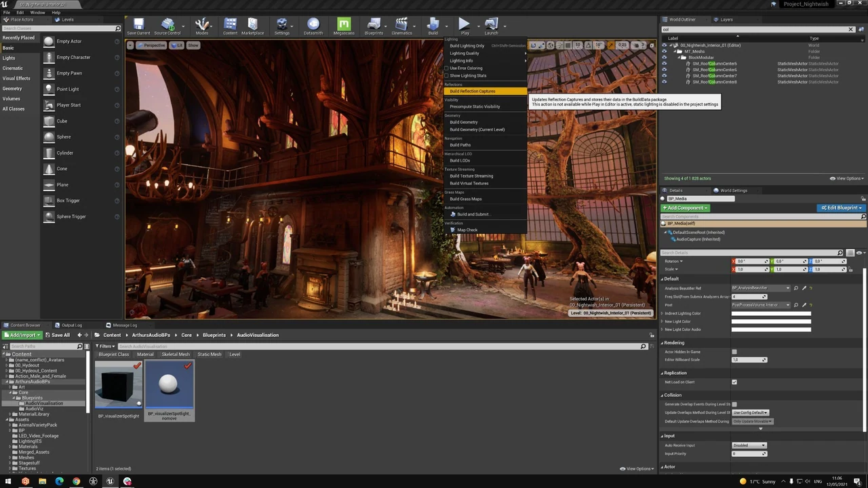The width and height of the screenshot is (868, 488).
Task: Toggle visibility of SM_RoofColumnCenter8
Action: 665,82
